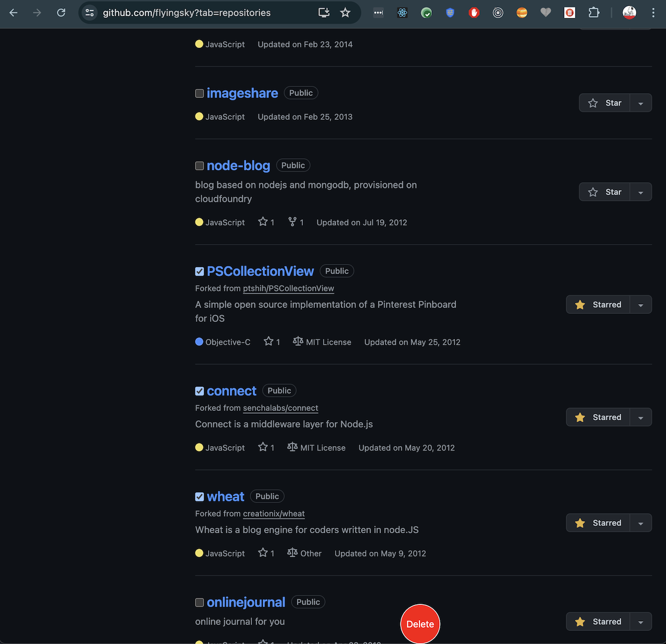666x644 pixels.
Task: Click the star count icon for node-blog
Action: click(x=266, y=222)
